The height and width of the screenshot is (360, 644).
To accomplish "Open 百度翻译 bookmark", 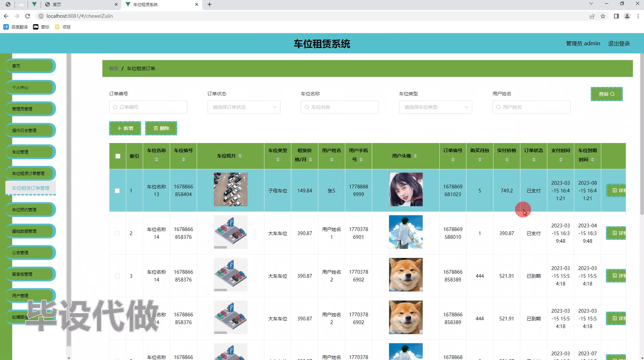I will 15,27.
